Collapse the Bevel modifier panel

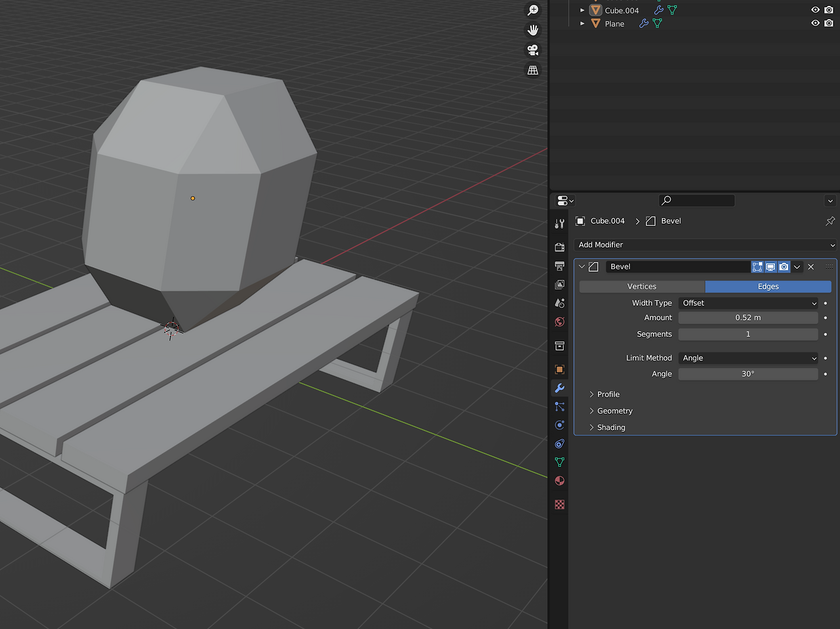581,267
